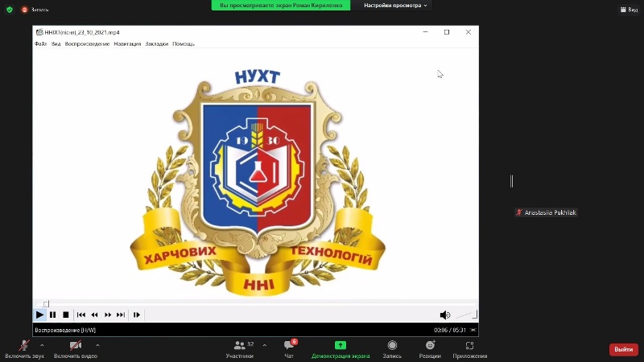Open Настройки просмотра dropdown
The width and height of the screenshot is (644, 362).
[x=395, y=6]
